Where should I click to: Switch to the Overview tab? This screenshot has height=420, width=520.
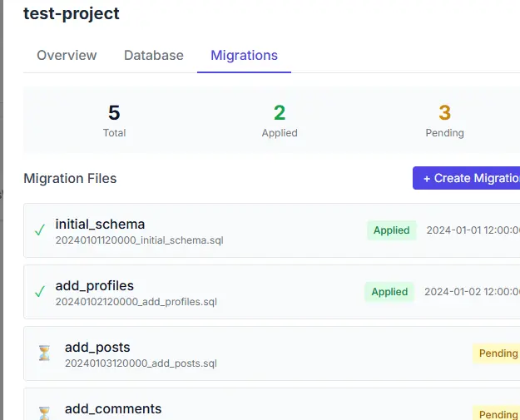(67, 56)
